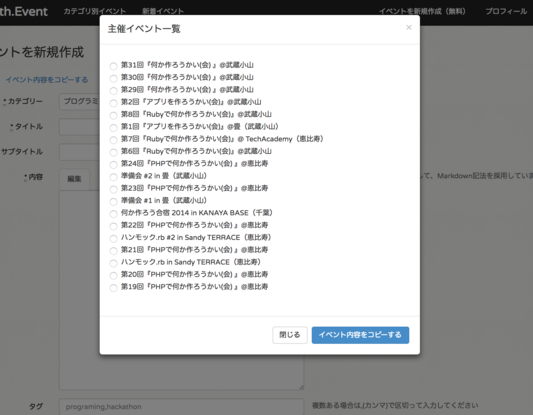Switch to the 編集 tab in 内容

coord(74,179)
